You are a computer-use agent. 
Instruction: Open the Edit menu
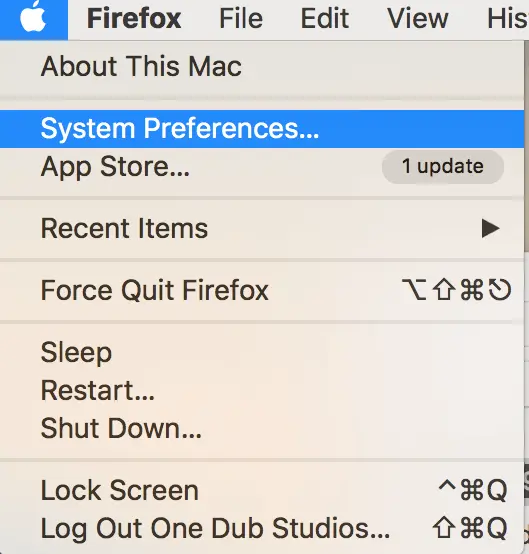(x=325, y=18)
